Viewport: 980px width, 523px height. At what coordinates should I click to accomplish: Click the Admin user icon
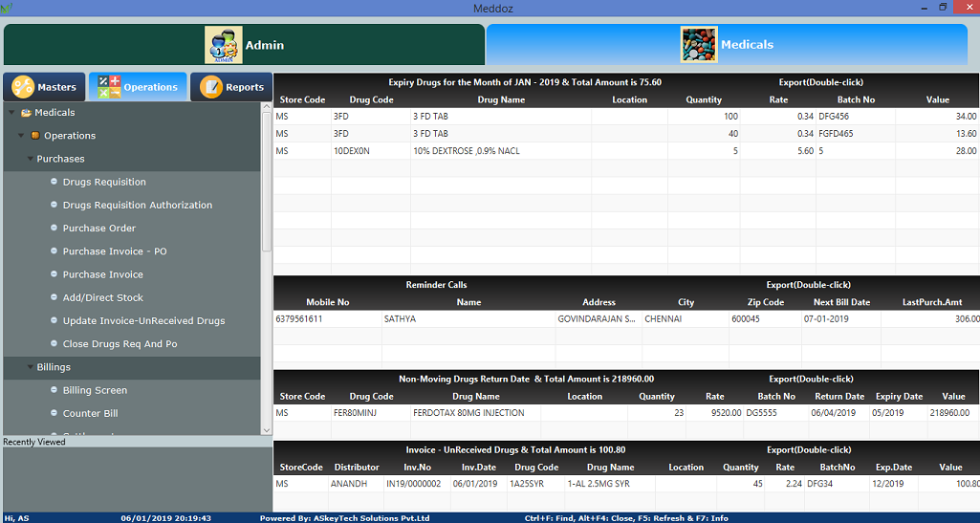223,45
